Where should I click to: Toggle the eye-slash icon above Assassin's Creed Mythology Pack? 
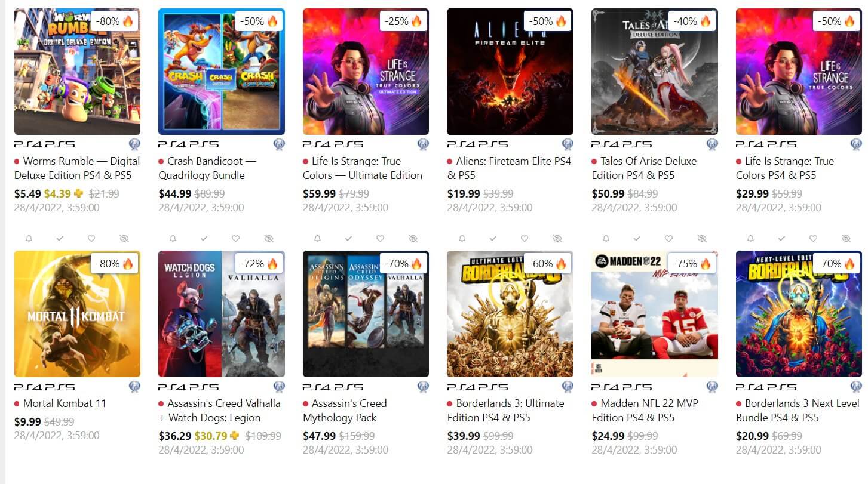point(413,238)
